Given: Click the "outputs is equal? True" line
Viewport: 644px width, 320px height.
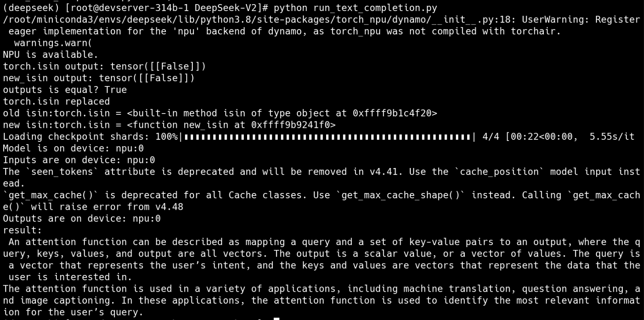Looking at the screenshot, I should (x=65, y=90).
